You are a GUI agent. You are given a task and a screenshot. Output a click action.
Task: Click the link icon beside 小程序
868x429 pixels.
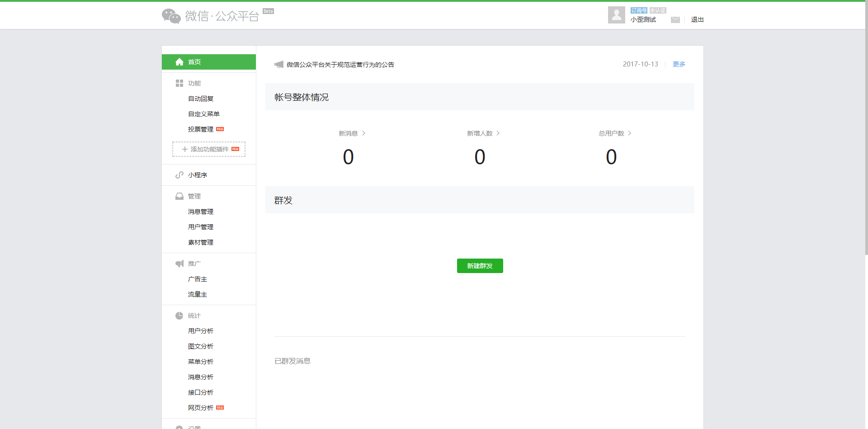(179, 175)
